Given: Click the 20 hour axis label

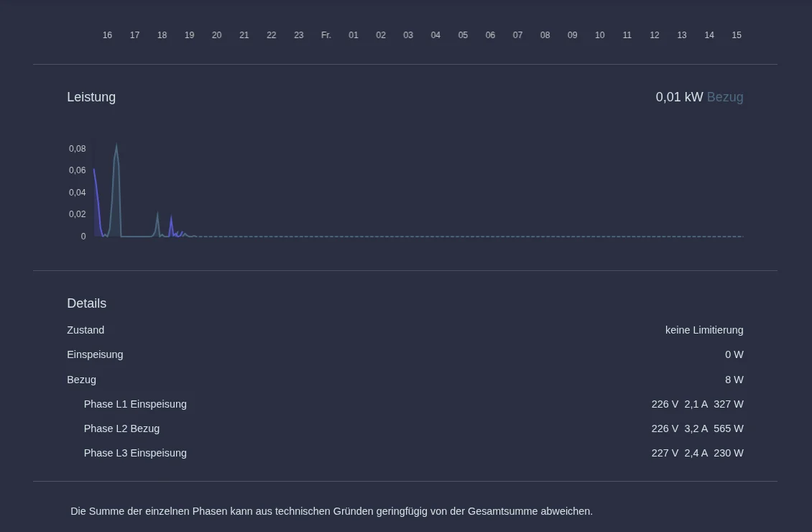Looking at the screenshot, I should (x=216, y=35).
